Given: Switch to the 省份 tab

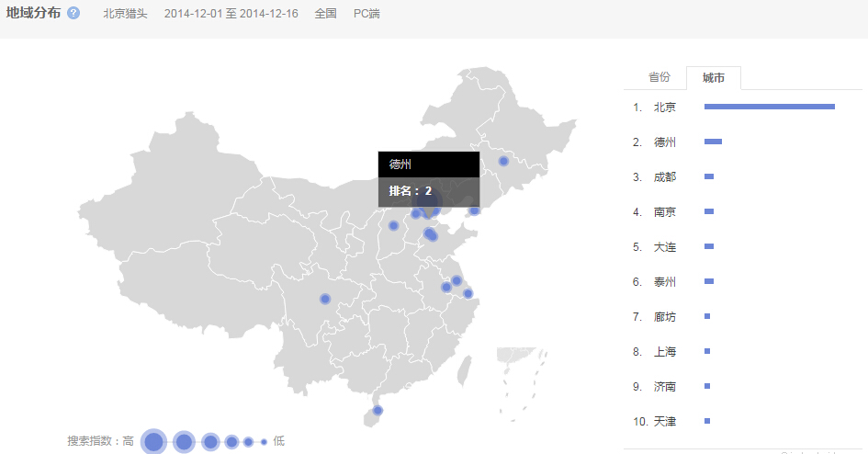Looking at the screenshot, I should pos(659,77).
